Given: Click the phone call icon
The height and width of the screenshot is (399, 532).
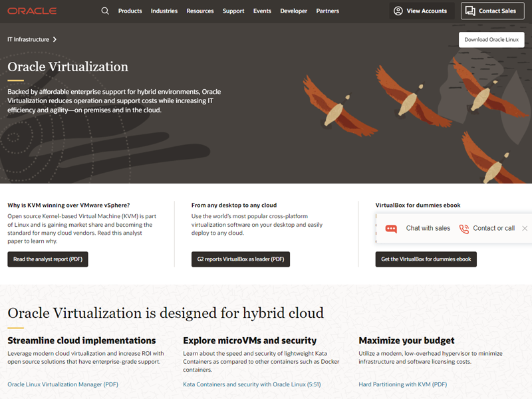Looking at the screenshot, I should click(464, 229).
